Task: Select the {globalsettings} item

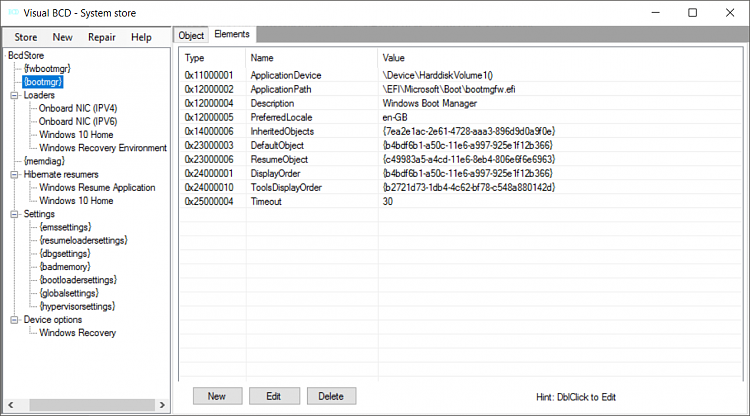Action: (x=69, y=293)
